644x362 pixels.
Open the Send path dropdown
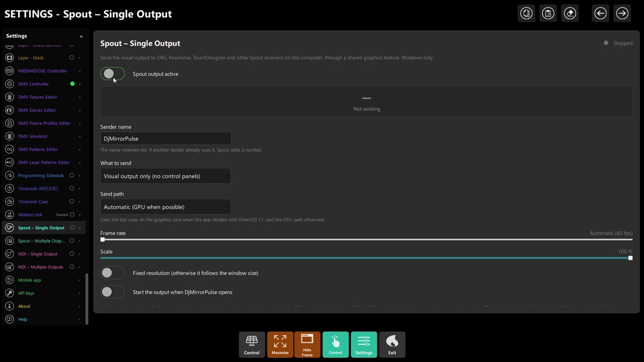(166, 207)
